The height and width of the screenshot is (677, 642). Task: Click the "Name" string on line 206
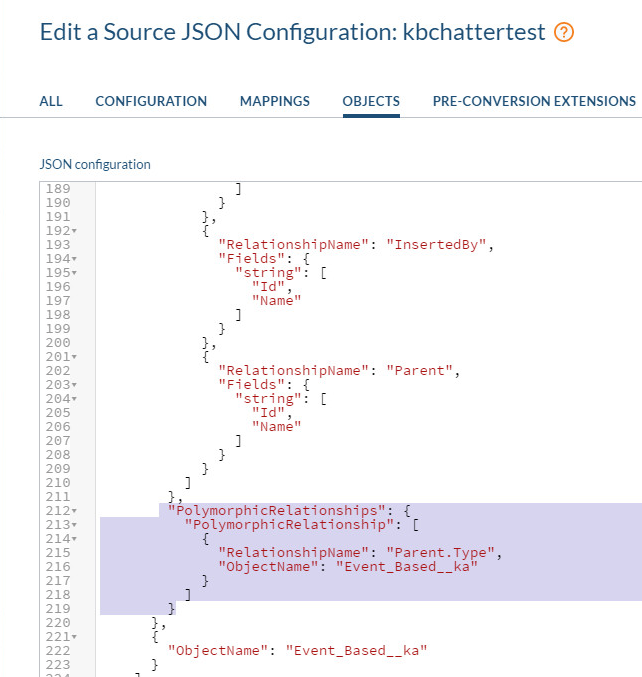tap(276, 427)
